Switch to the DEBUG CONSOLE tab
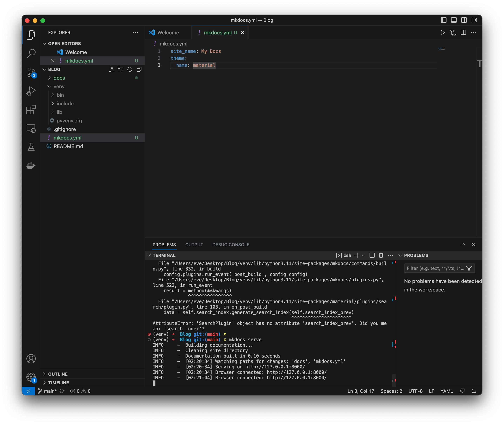This screenshot has height=424, width=504. point(231,245)
